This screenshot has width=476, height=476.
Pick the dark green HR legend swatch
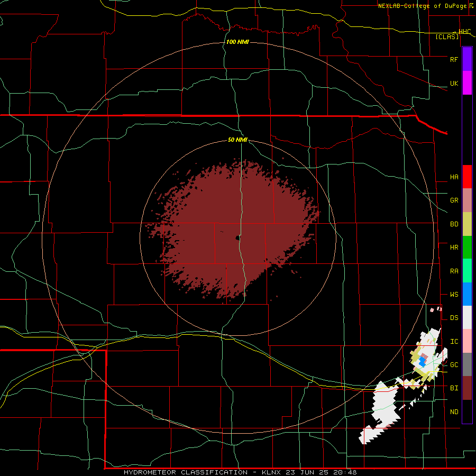click(x=467, y=248)
